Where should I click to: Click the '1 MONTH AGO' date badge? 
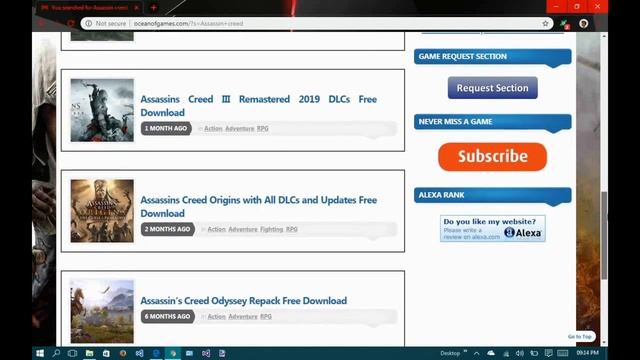point(166,129)
